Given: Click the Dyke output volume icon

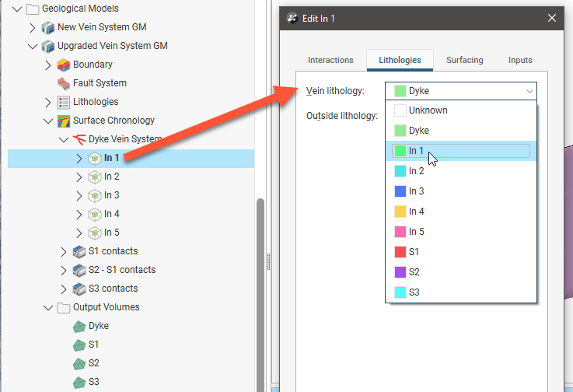Looking at the screenshot, I should point(79,326).
